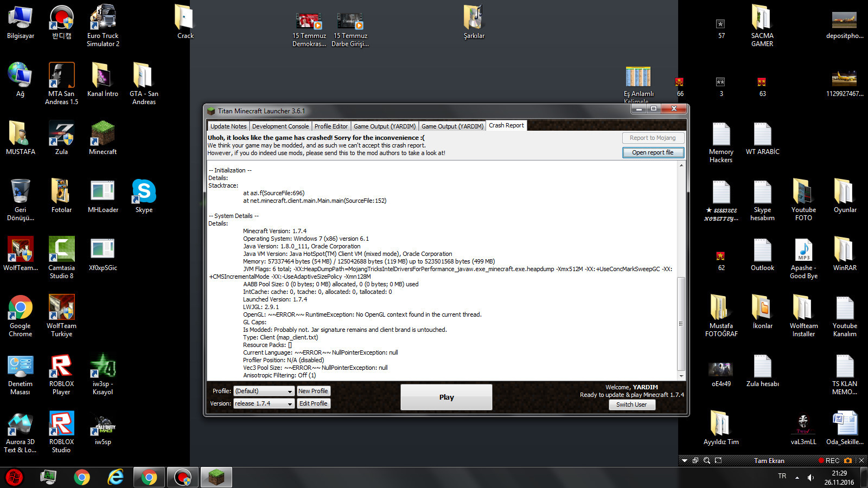This screenshot has height=488, width=868.
Task: Open the WolfTeam Turkiye shortcut
Action: [61, 316]
